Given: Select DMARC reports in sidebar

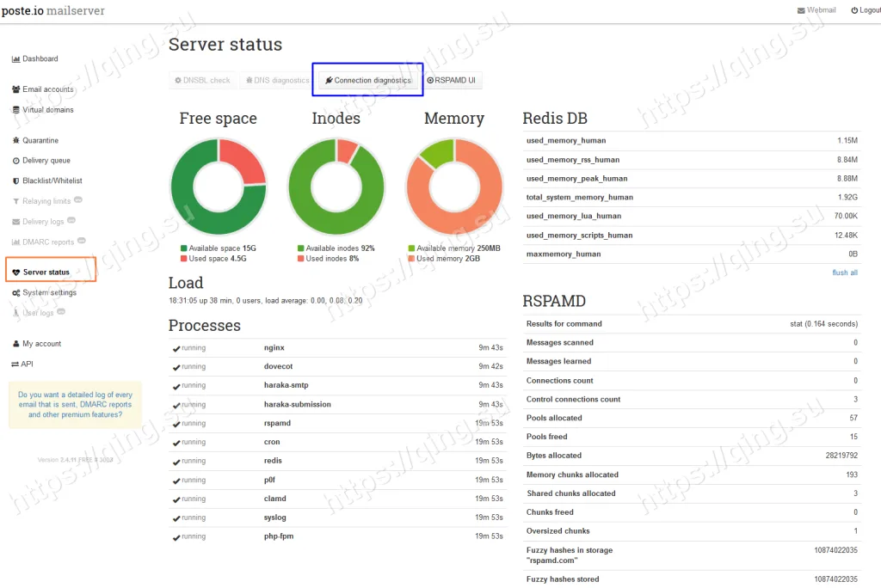Looking at the screenshot, I should (48, 242).
